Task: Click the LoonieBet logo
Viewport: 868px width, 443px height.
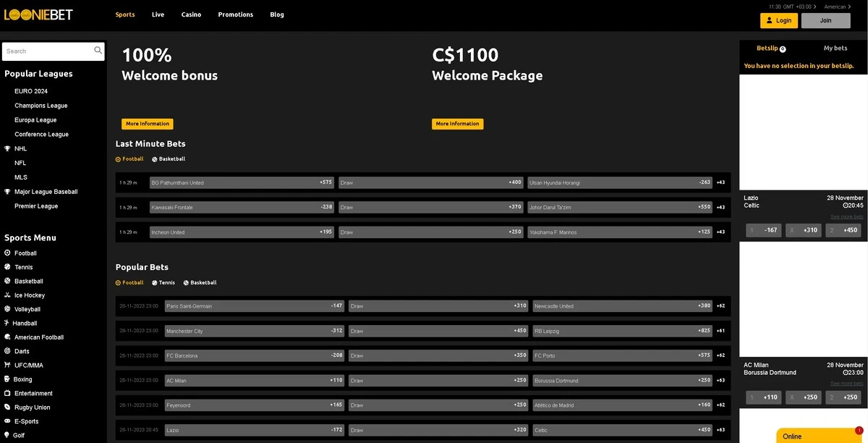Action: click(37, 14)
